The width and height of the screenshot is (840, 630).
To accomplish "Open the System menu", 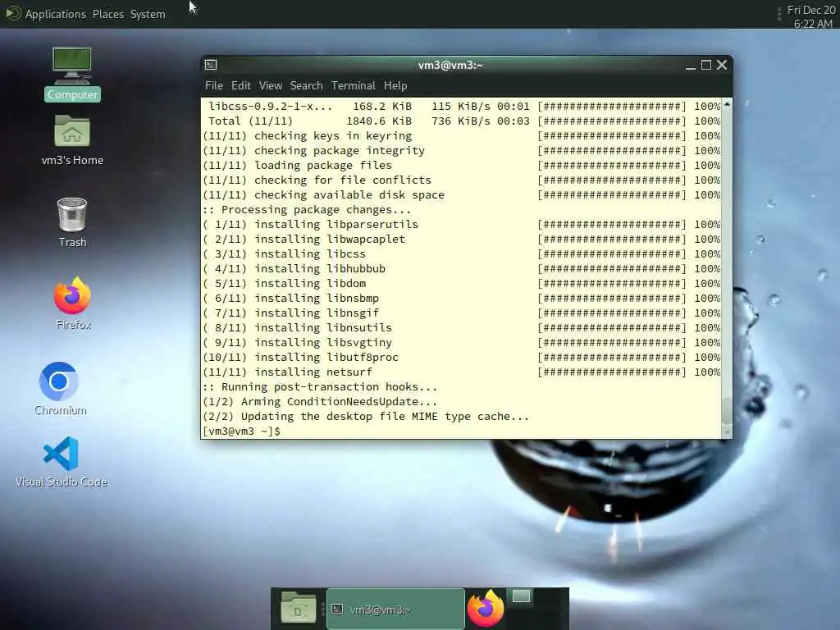I will pyautogui.click(x=148, y=14).
